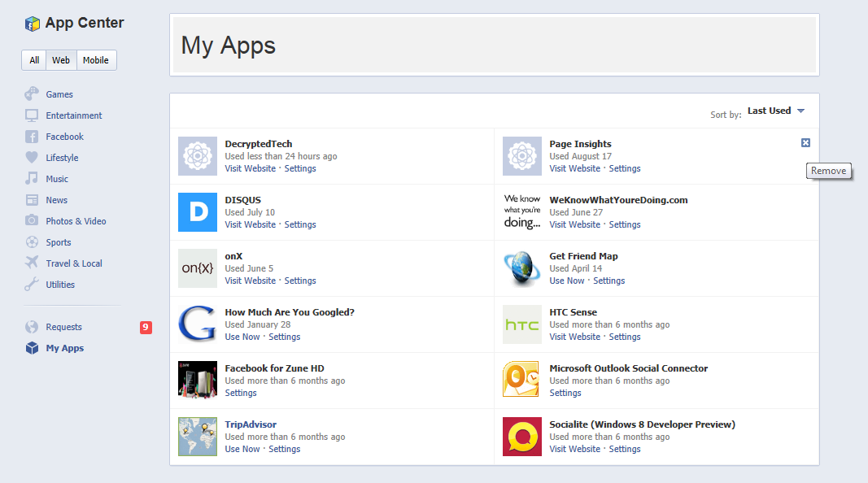868x483 pixels.
Task: Visit Website for DecryptedTech
Action: [251, 169]
